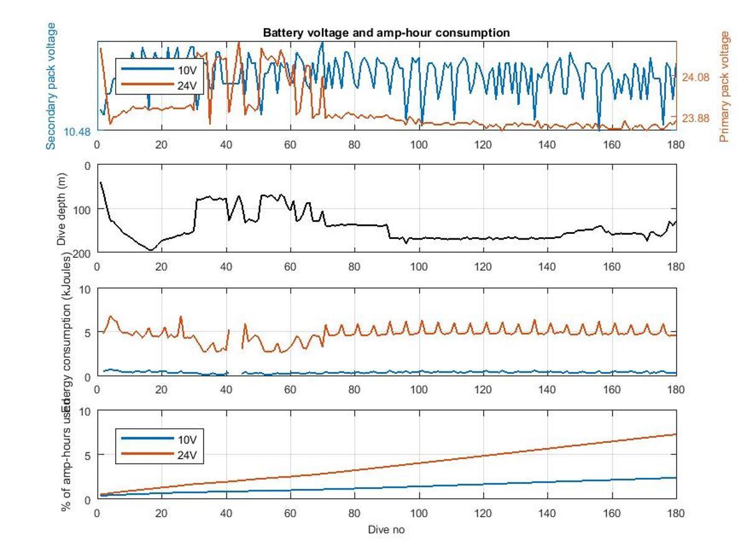Viewport: 747px width, 560px height.
Task: Select the "Secondary pack voltage" axis label
Action: [x=51, y=86]
